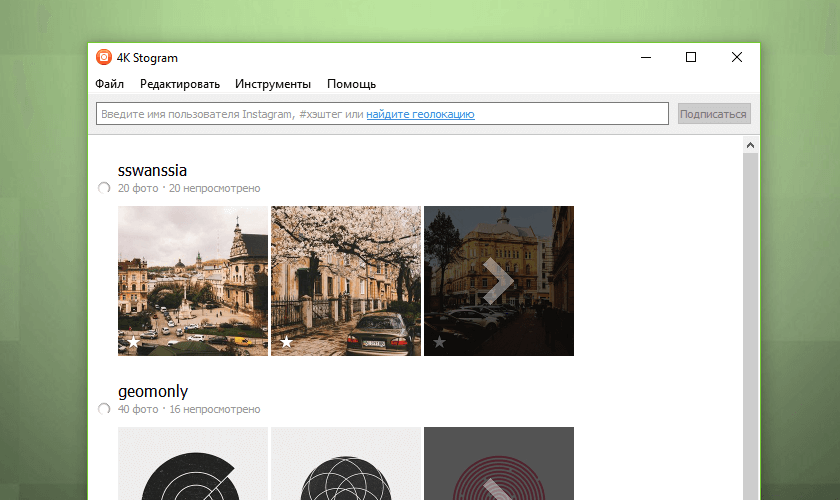Click the geomonly loading spinner icon

[104, 409]
